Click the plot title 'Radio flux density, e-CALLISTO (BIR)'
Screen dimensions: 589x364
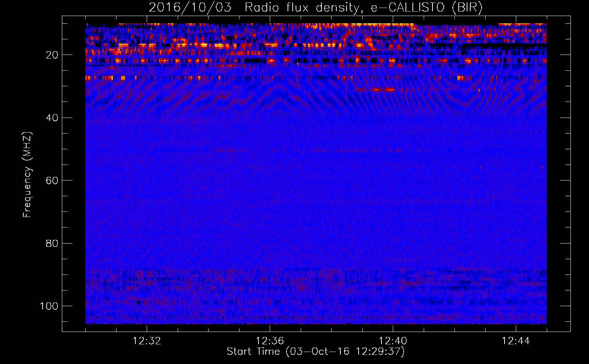coord(363,8)
